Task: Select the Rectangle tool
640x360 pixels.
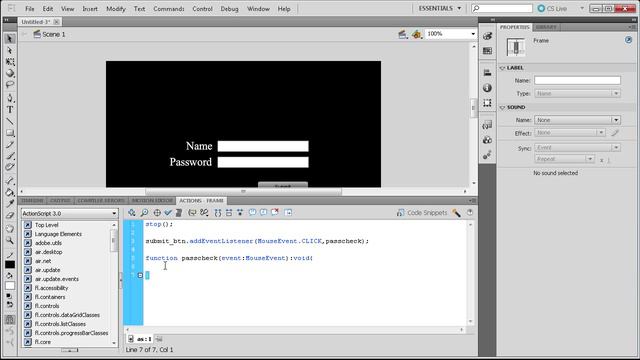Action: (x=10, y=133)
